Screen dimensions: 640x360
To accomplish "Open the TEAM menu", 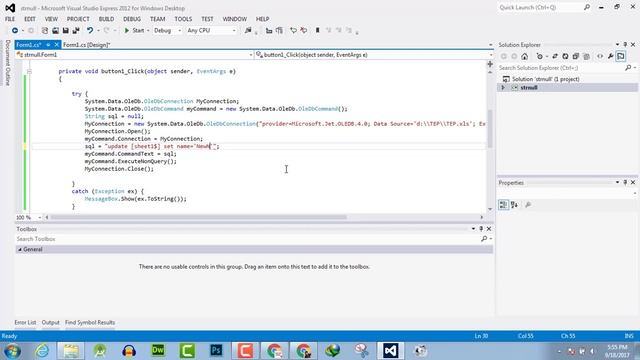I will coord(158,19).
